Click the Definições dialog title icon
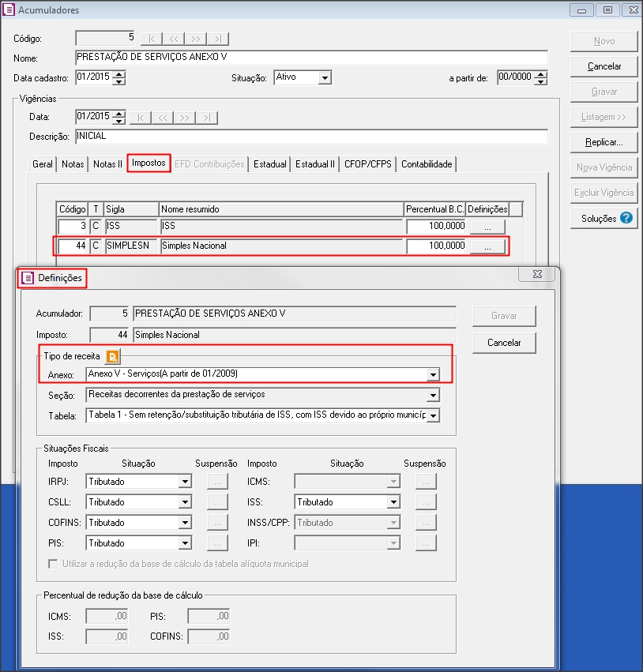Image resolution: width=643 pixels, height=672 pixels. tap(28, 278)
